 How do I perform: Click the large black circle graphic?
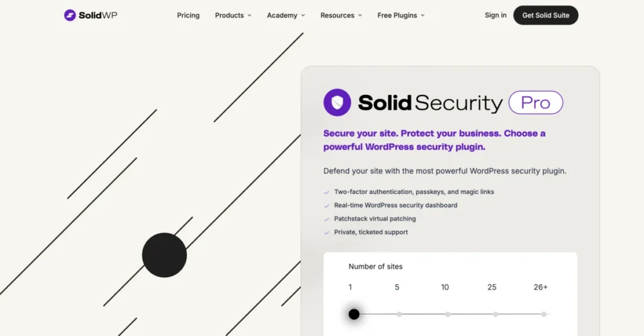click(164, 255)
